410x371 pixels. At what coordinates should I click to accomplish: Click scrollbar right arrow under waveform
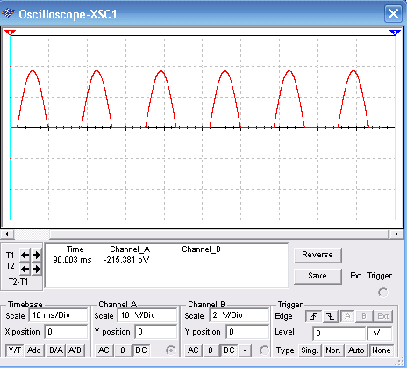point(397,234)
